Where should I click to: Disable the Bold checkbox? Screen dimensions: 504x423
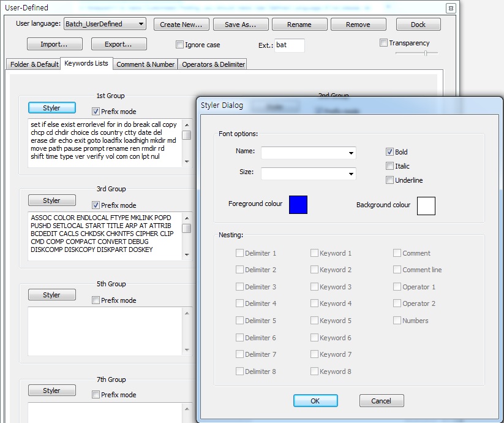click(390, 151)
